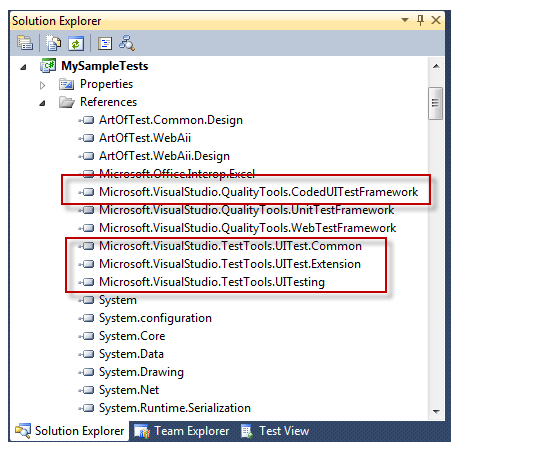The height and width of the screenshot is (465, 535).
Task: Select the TestTools.UITest.Extension reference
Action: point(230,264)
